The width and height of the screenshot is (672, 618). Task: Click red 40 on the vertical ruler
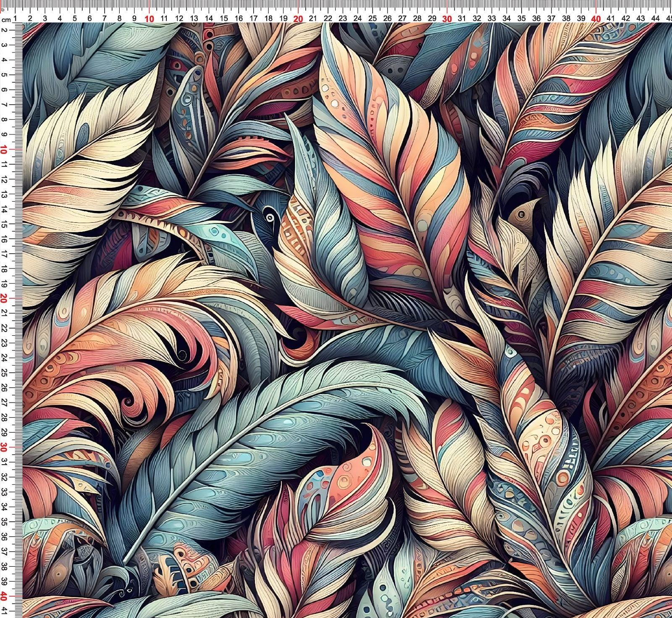pos(5,597)
